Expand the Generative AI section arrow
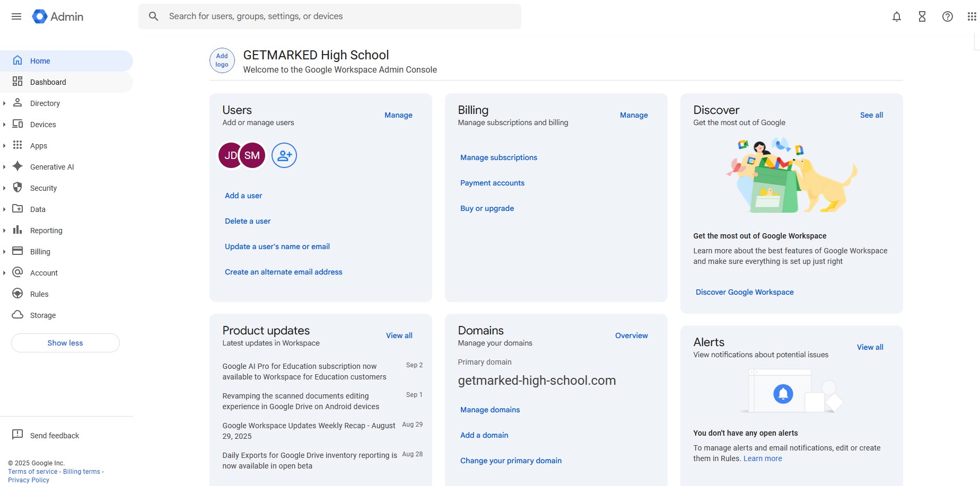This screenshot has width=980, height=486. pyautogui.click(x=4, y=167)
